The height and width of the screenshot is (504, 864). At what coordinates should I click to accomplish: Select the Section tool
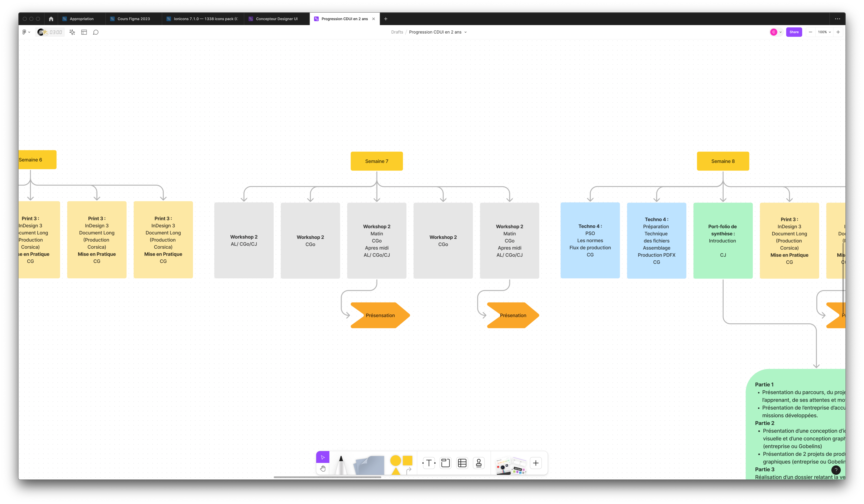coord(445,463)
